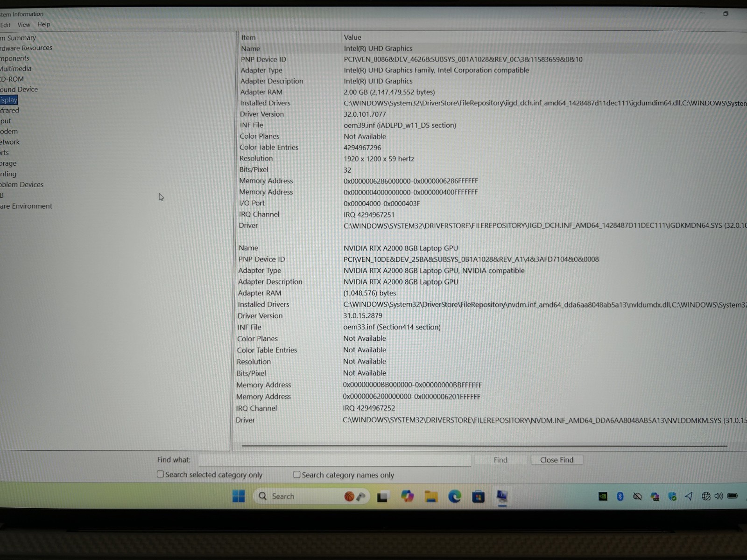This screenshot has width=747, height=560.
Task: Open Task View from the taskbar
Action: pos(382,497)
